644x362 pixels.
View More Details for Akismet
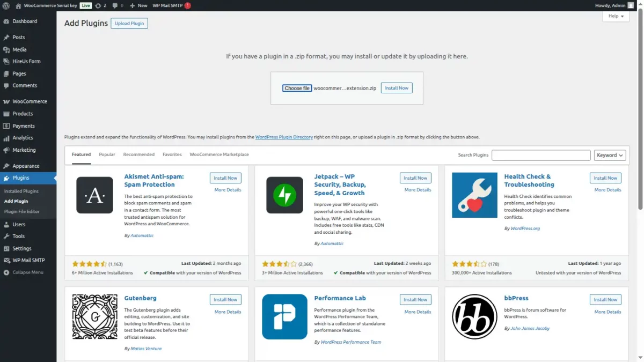(x=228, y=190)
